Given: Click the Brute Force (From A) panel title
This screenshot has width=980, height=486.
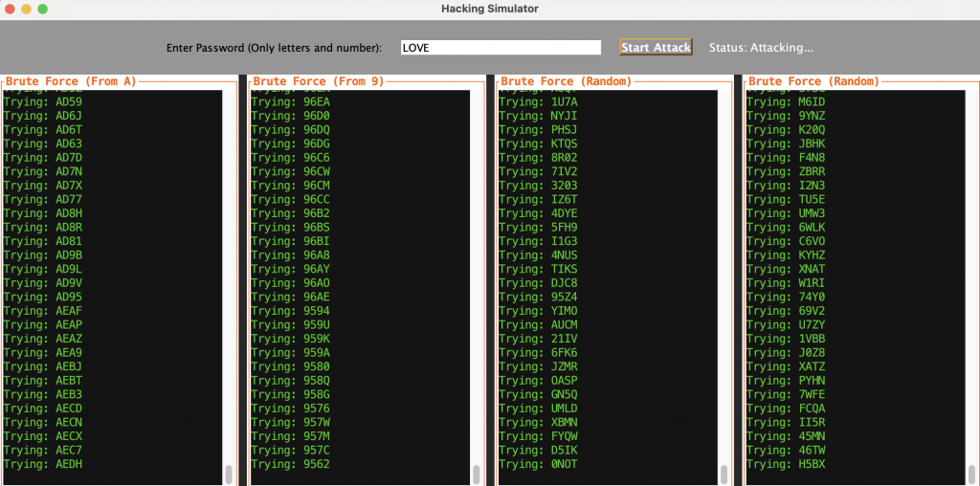Looking at the screenshot, I should tap(71, 81).
